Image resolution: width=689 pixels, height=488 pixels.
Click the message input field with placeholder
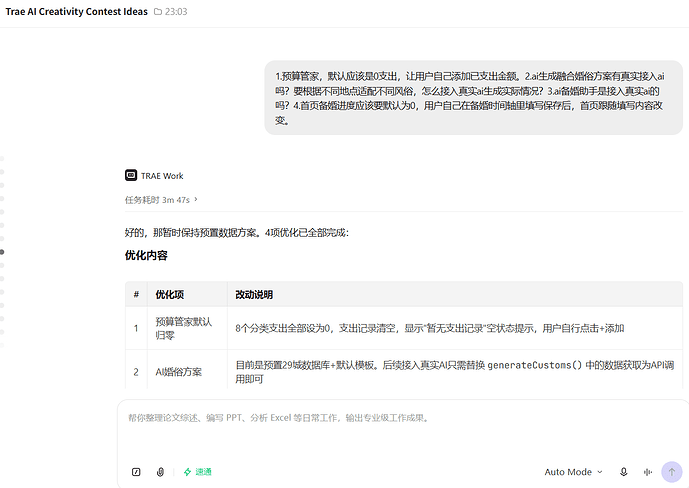pos(403,418)
